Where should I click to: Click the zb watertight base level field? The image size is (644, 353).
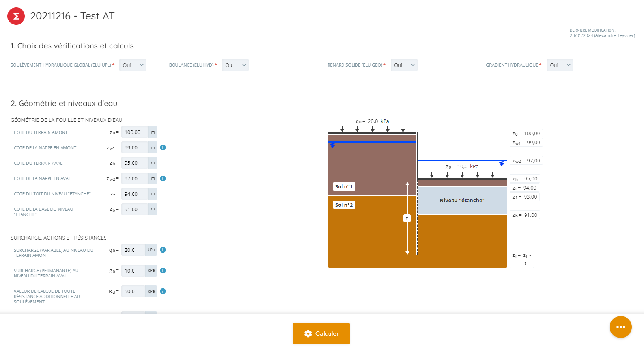(135, 209)
